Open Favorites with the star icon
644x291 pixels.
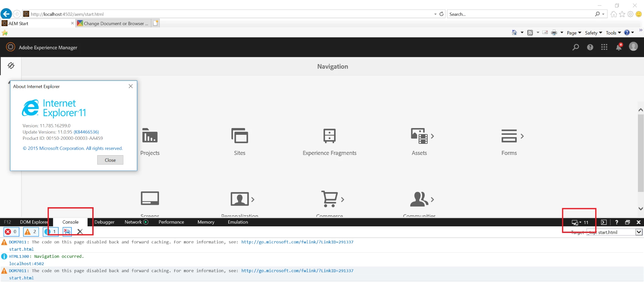point(622,14)
